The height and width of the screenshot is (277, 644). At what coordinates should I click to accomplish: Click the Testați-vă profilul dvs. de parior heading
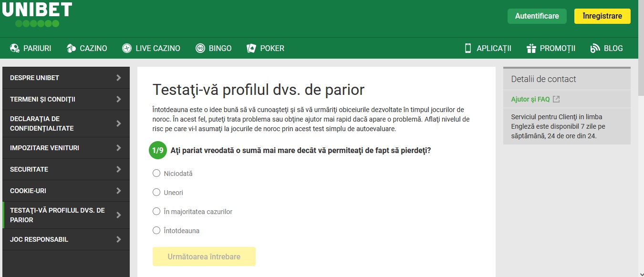(258, 90)
